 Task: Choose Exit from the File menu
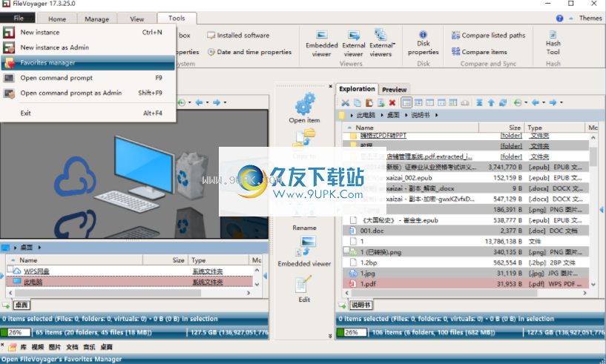[x=88, y=113]
